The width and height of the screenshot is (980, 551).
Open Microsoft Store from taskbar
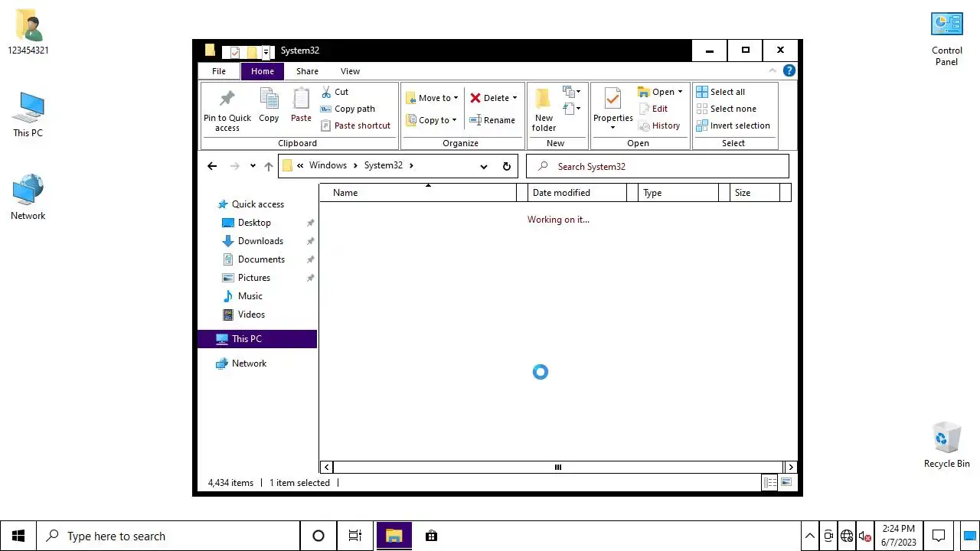[431, 536]
